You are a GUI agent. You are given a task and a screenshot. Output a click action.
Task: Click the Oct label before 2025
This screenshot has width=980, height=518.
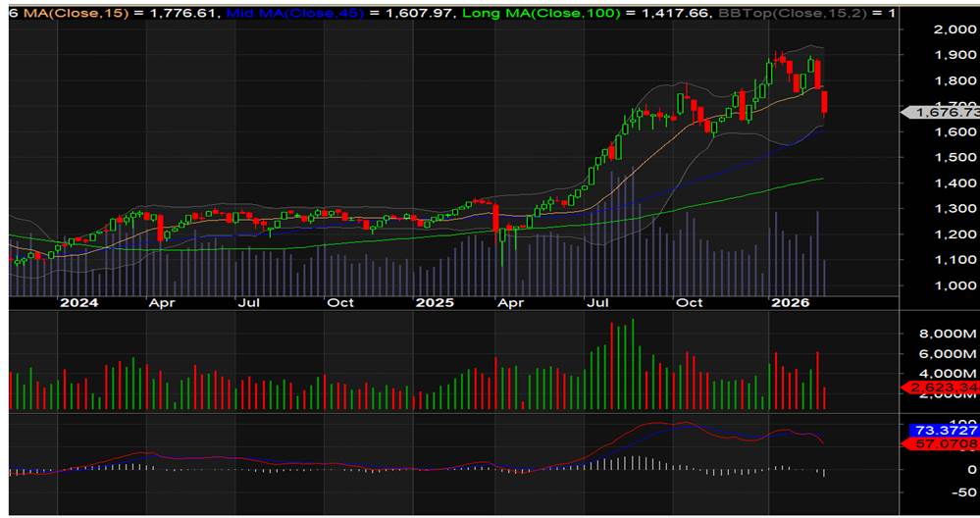click(x=340, y=303)
